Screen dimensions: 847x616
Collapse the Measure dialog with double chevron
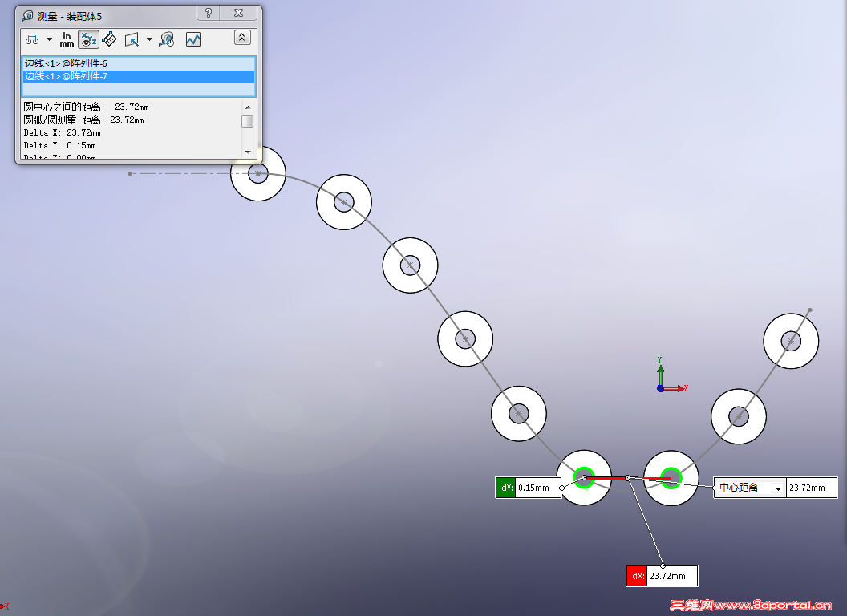point(242,37)
